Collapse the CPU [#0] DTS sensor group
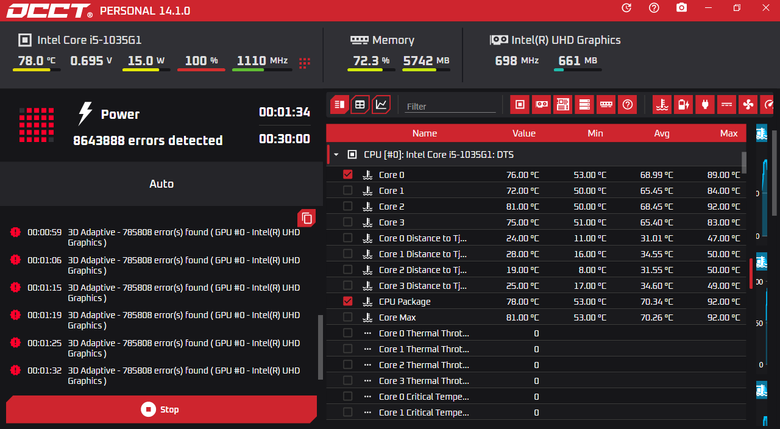780x429 pixels. pos(337,155)
